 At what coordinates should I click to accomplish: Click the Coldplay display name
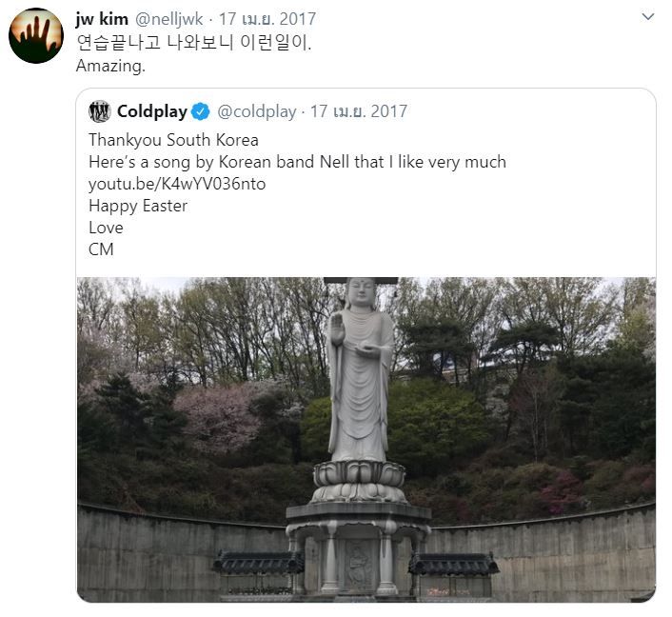pyautogui.click(x=151, y=111)
